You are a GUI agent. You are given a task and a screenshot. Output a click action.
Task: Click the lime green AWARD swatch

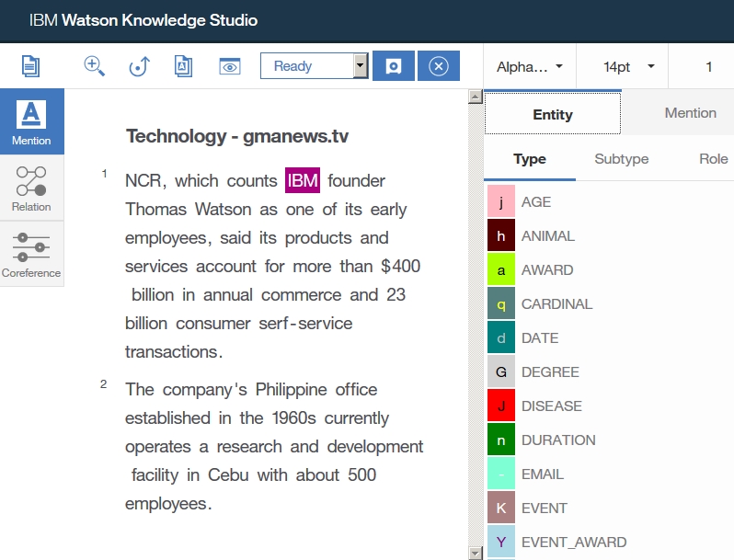(501, 269)
